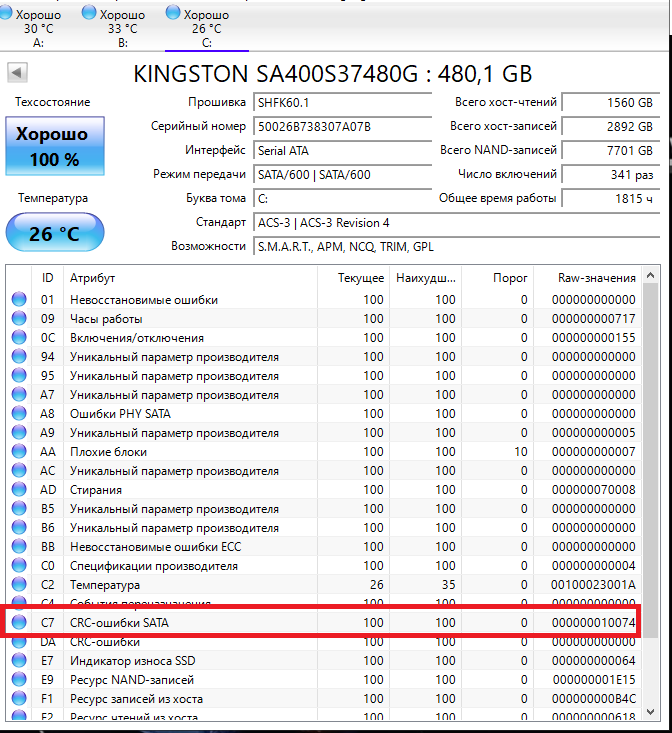Viewport: 672px width, 733px height.
Task: Click the 26 °C temperature indicator
Action: (x=55, y=233)
